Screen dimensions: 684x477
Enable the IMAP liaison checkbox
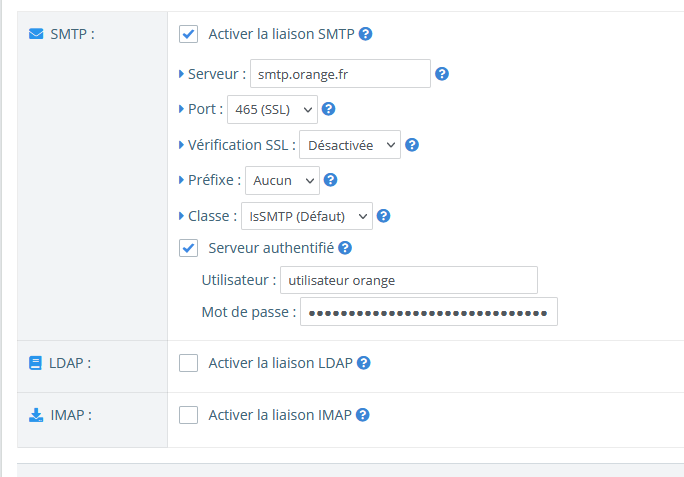(x=188, y=415)
